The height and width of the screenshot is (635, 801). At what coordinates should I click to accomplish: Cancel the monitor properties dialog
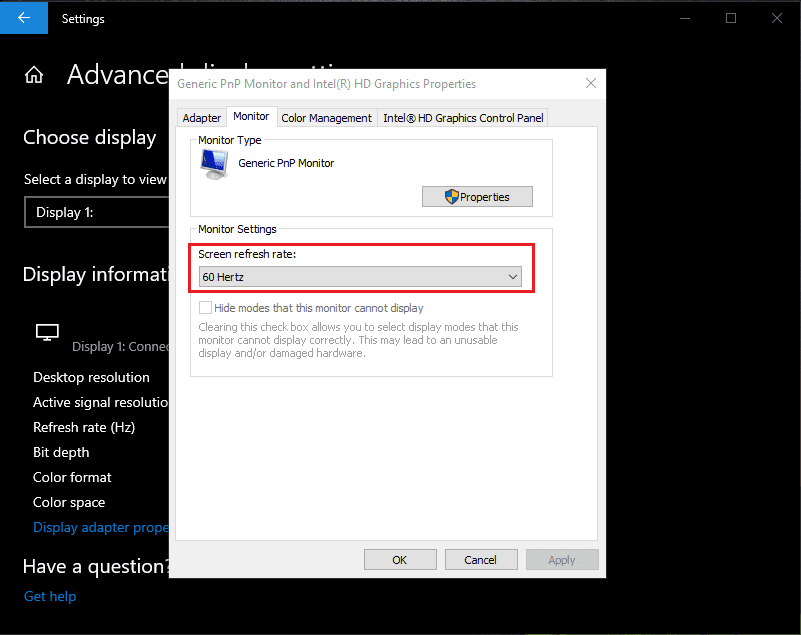click(481, 559)
